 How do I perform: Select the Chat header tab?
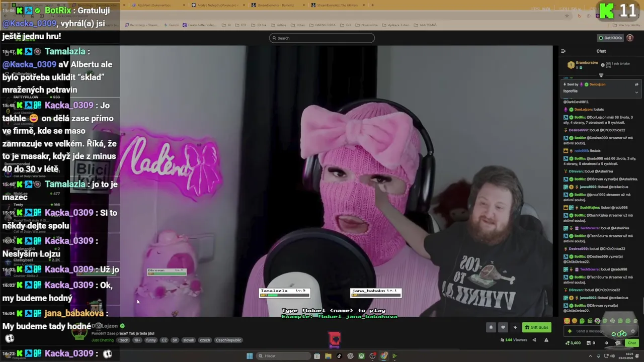point(601,51)
